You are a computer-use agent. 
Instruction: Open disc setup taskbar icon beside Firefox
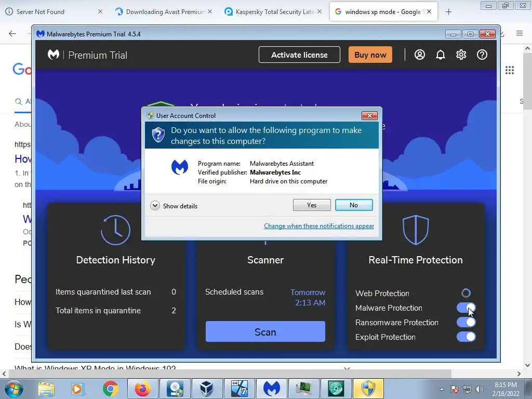(176, 389)
